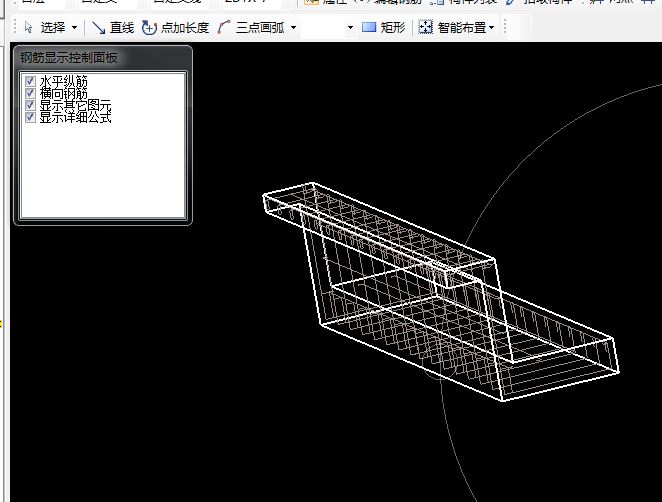Uncheck the 水平纵筋 checkbox
The width and height of the screenshot is (662, 502).
(30, 81)
